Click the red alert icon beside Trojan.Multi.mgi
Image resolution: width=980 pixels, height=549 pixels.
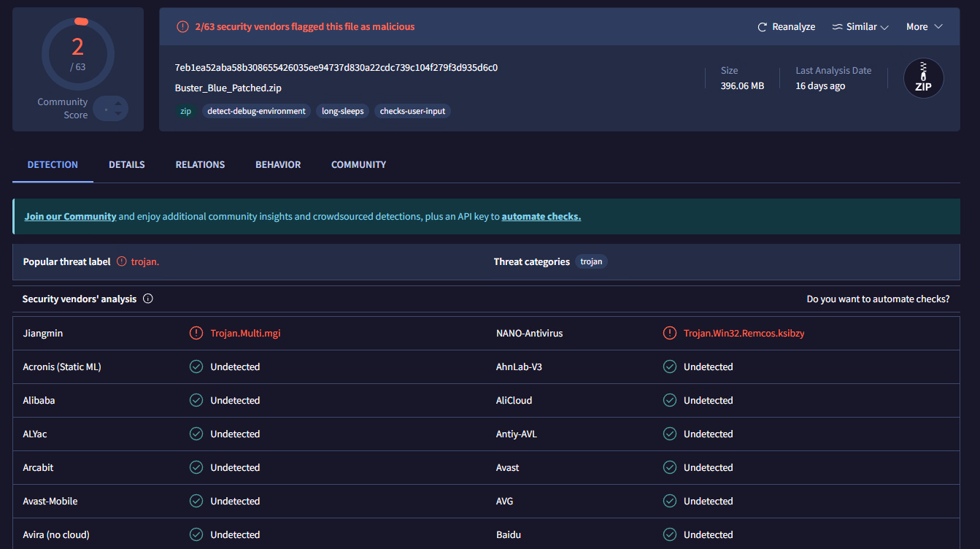(196, 333)
